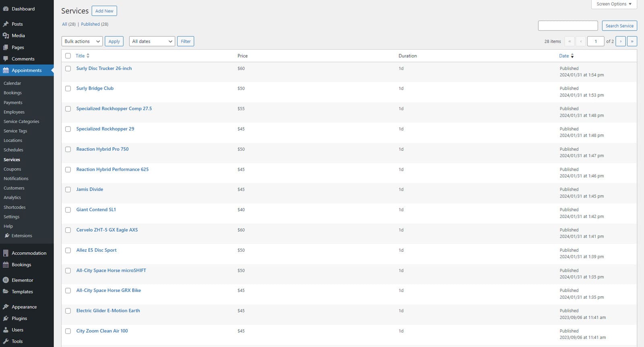Viewport: 644px width, 347px height.
Task: Click the Posts pushpin icon
Action: 6,24
